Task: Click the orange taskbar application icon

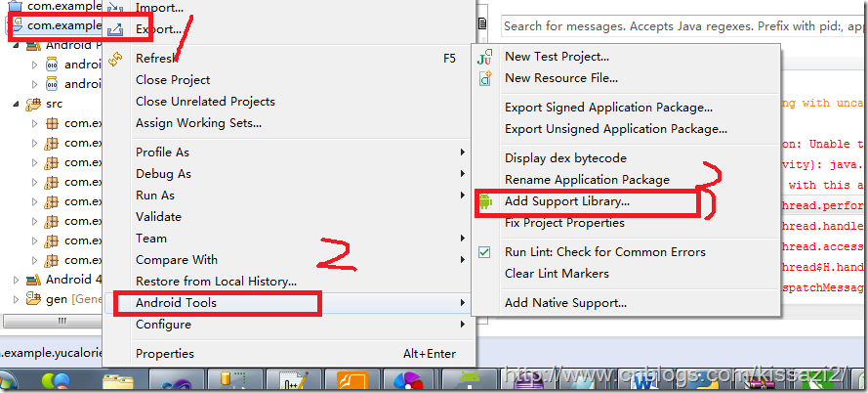Action: pos(352,381)
